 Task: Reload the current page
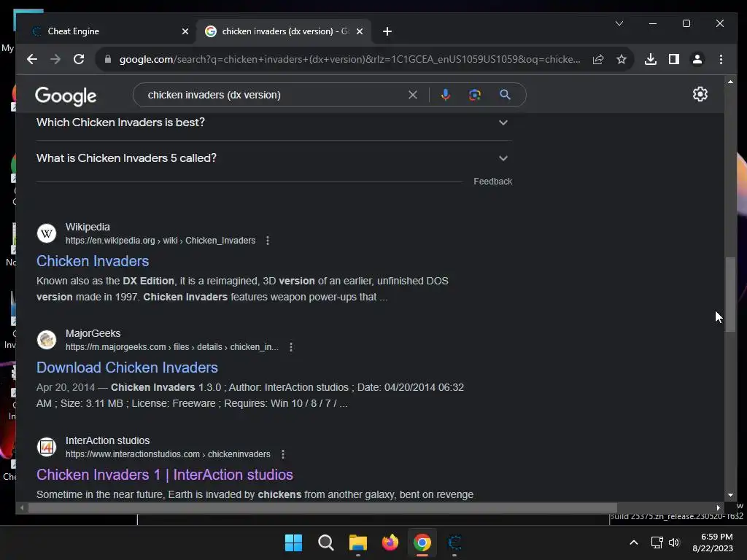tap(79, 59)
